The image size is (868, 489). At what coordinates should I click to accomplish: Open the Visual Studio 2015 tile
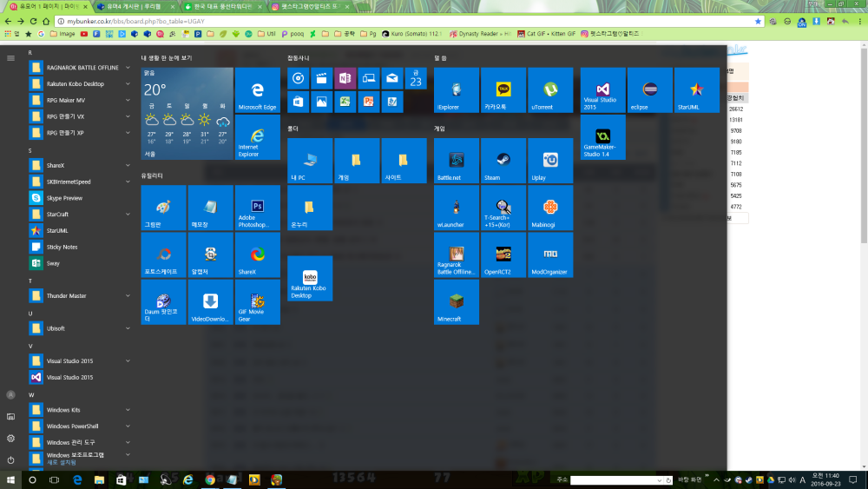coord(603,89)
